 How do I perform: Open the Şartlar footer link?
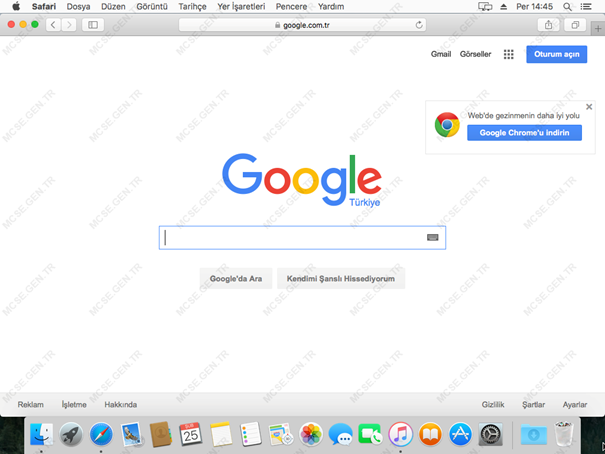click(533, 405)
